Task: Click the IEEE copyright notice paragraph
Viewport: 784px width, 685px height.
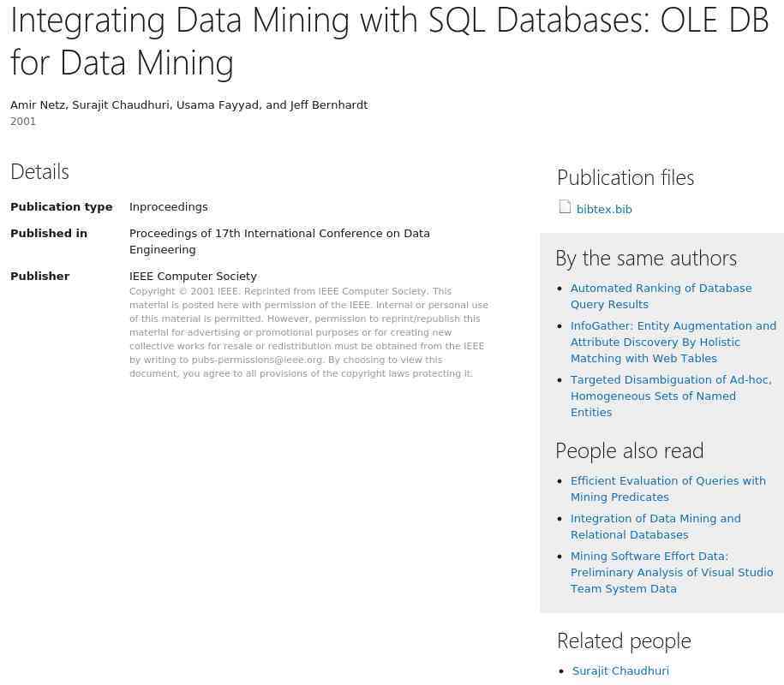Action: coord(309,332)
